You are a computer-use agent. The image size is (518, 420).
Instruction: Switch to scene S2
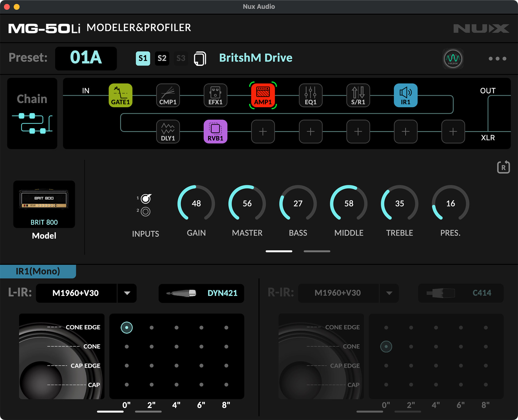click(x=162, y=58)
